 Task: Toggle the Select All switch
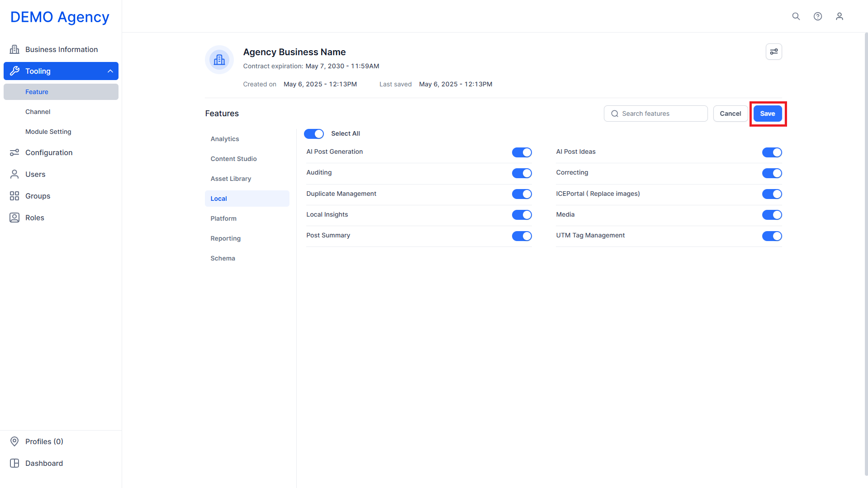(x=314, y=134)
